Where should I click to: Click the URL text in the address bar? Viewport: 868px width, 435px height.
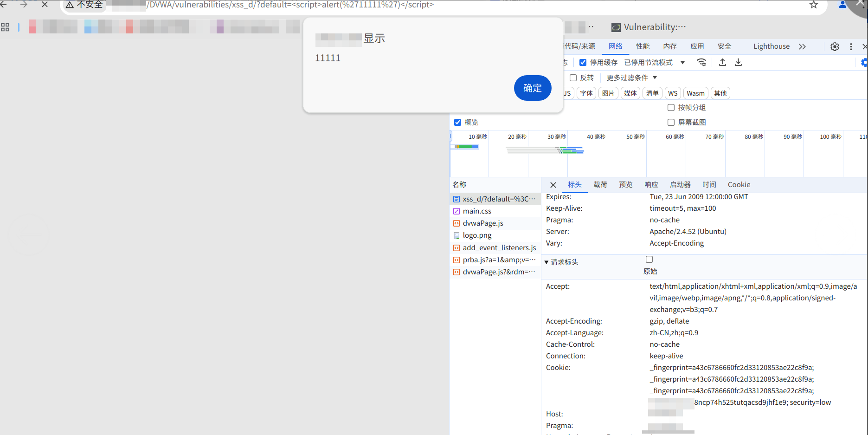click(290, 5)
